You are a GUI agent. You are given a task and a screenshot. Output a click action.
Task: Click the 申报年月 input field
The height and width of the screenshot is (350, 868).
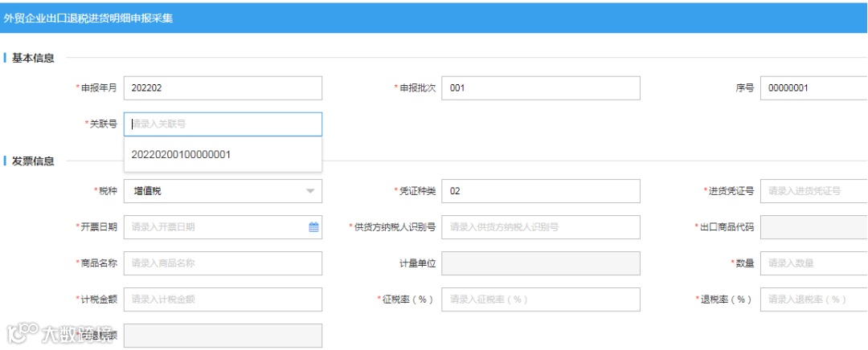(x=223, y=88)
